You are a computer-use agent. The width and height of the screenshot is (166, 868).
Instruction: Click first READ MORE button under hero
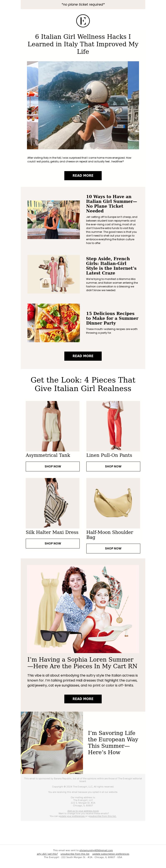(83, 175)
